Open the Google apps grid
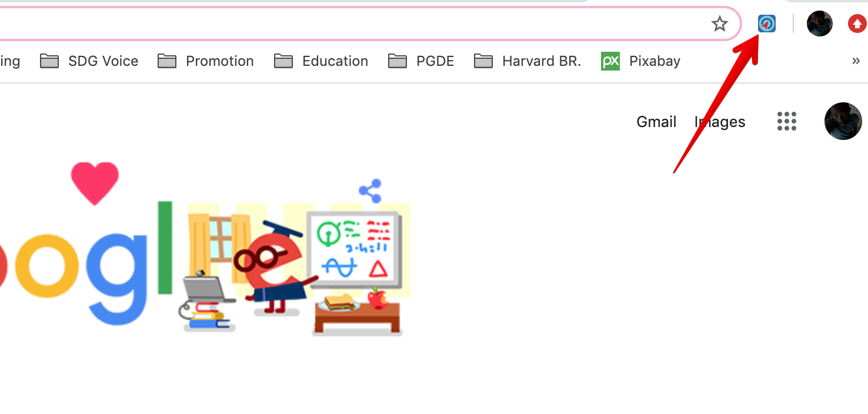This screenshot has width=868, height=414. (786, 121)
